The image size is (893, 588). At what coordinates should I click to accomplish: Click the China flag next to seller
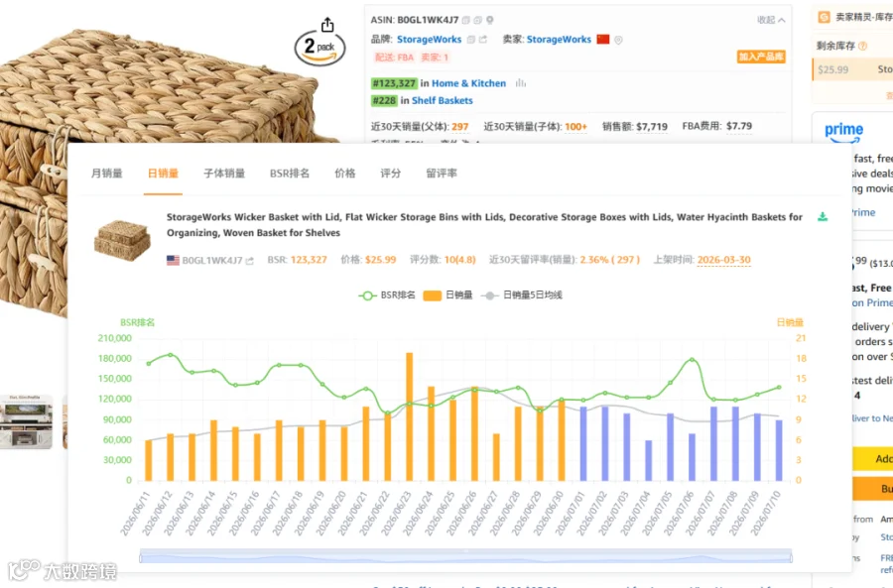[603, 40]
